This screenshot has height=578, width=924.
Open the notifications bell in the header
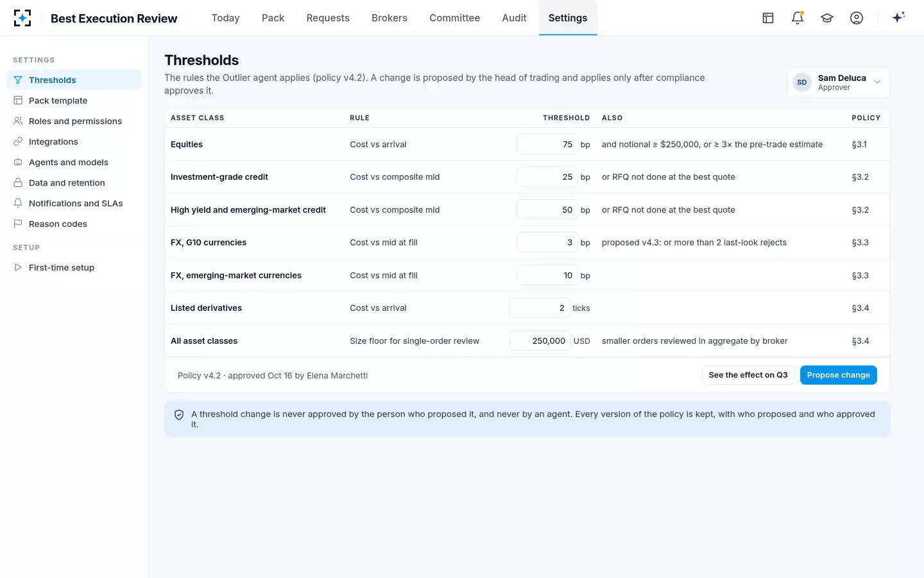coord(798,18)
